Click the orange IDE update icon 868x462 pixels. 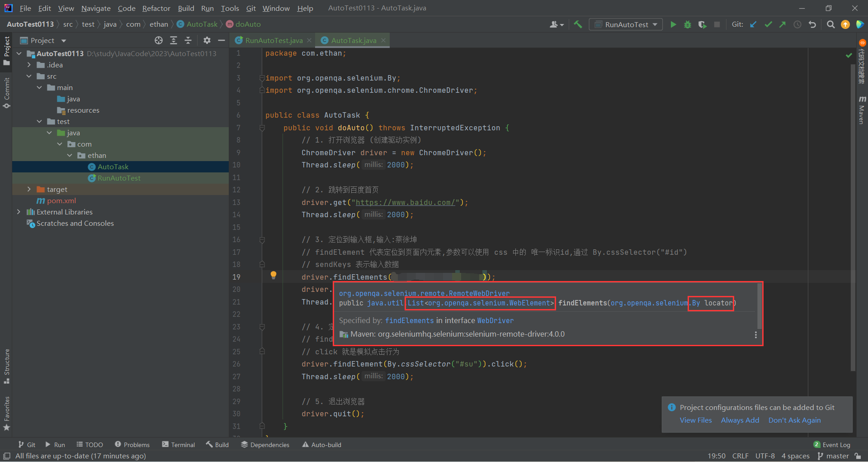pos(845,24)
